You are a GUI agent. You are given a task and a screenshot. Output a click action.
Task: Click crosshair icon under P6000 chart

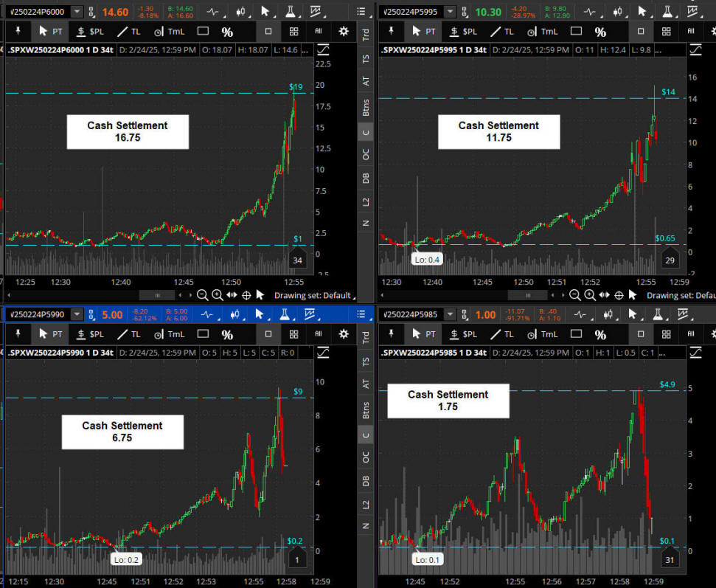(x=246, y=295)
